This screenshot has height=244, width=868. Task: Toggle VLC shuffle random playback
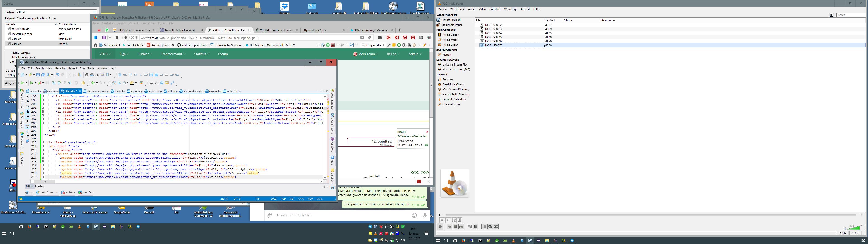click(496, 227)
